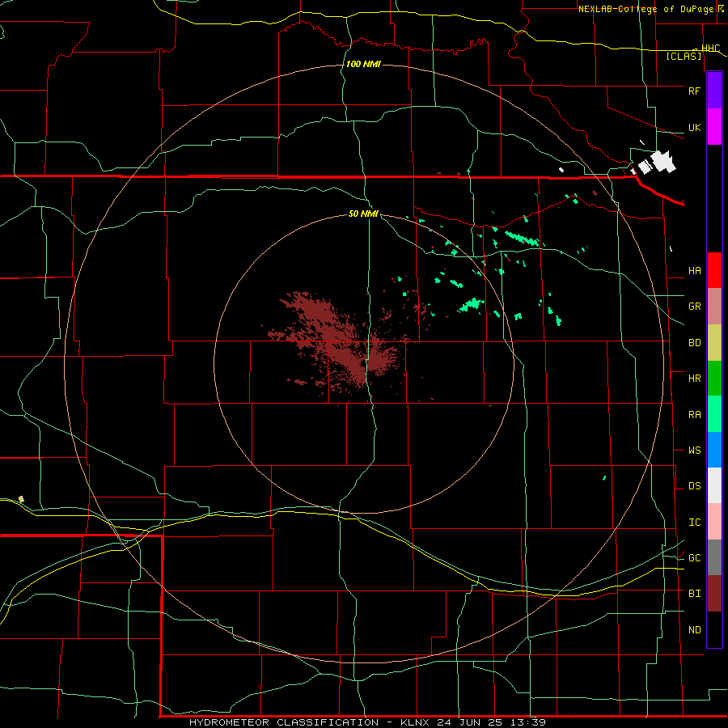Click the NEXLAB-College of DuPage text
The height and width of the screenshot is (728, 728).
[647, 9]
